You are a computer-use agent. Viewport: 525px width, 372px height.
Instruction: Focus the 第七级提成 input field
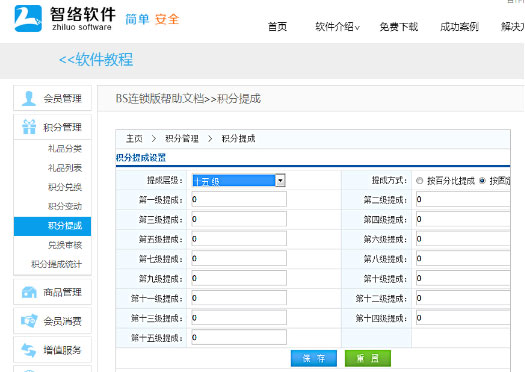239,258
